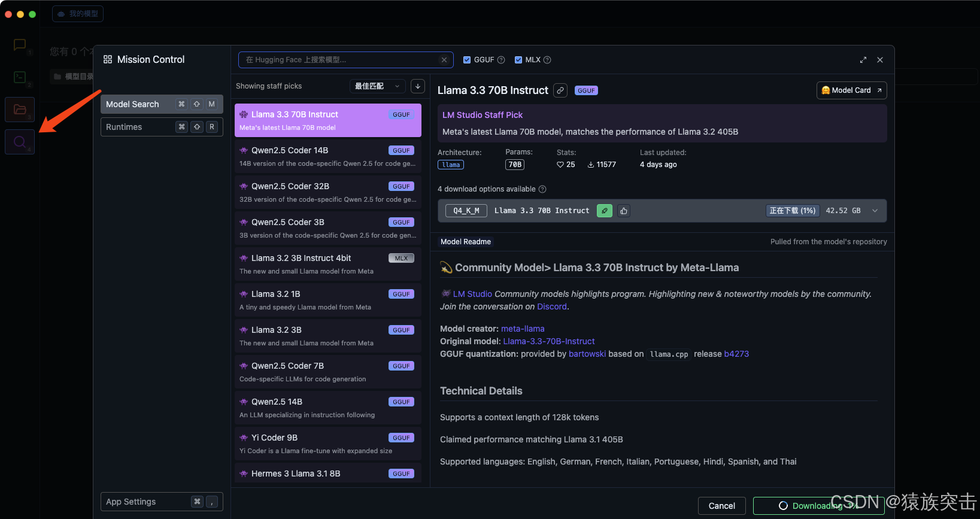Open the Model Card button

[851, 90]
